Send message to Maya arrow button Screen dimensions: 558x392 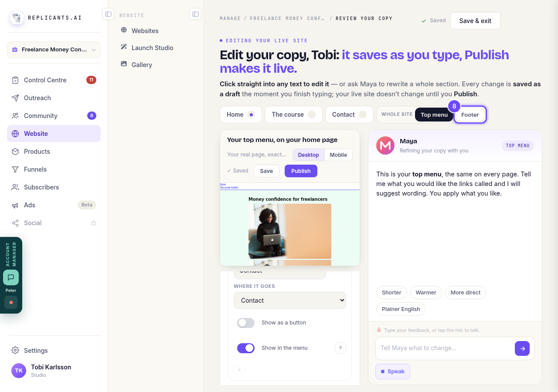click(x=522, y=348)
